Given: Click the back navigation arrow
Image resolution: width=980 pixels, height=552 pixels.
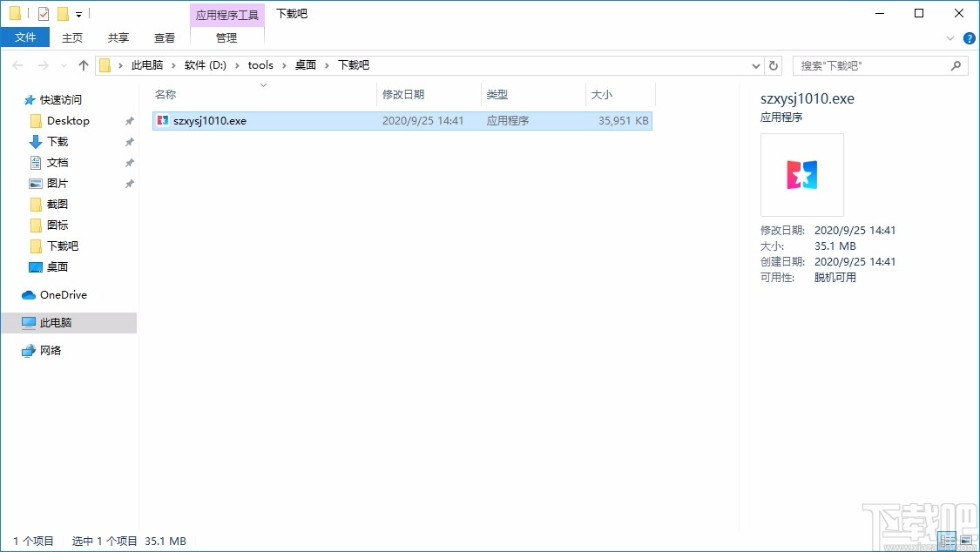Looking at the screenshot, I should [x=17, y=64].
